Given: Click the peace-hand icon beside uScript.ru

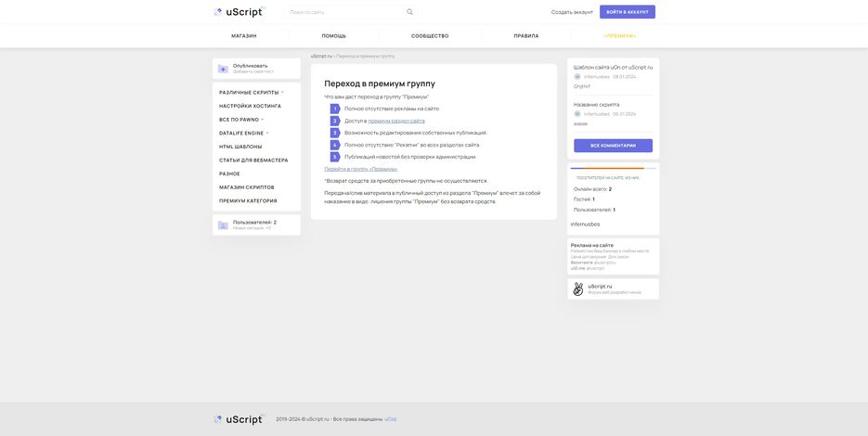Looking at the screenshot, I should (577, 289).
